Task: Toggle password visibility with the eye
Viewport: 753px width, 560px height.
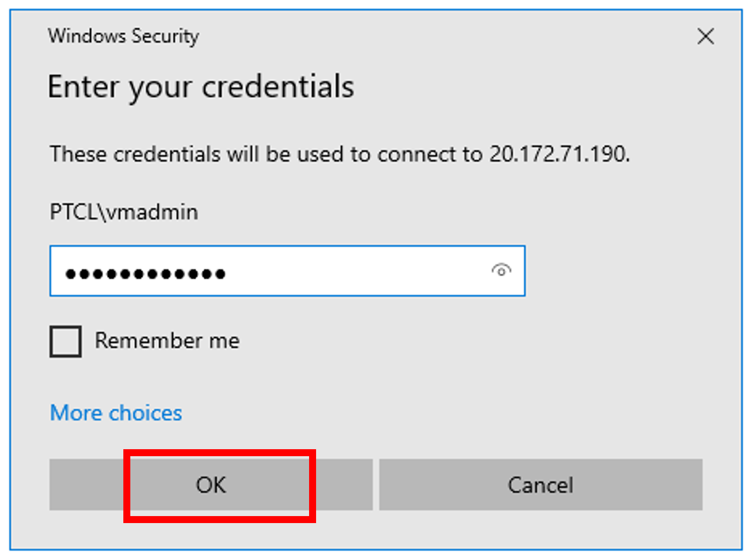Action: [501, 271]
